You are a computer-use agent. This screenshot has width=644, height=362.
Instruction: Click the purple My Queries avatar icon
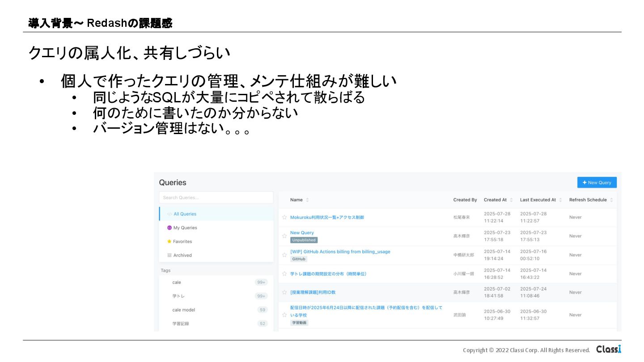(x=169, y=227)
